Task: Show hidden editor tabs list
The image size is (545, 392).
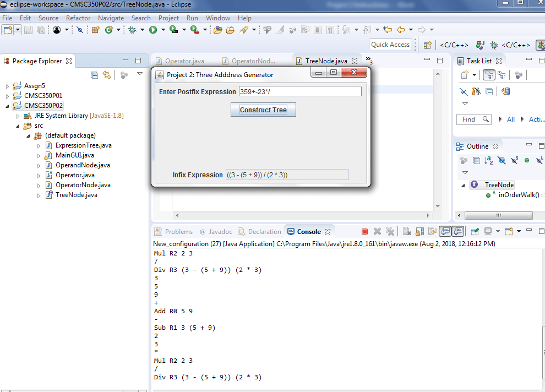Action: [x=369, y=61]
